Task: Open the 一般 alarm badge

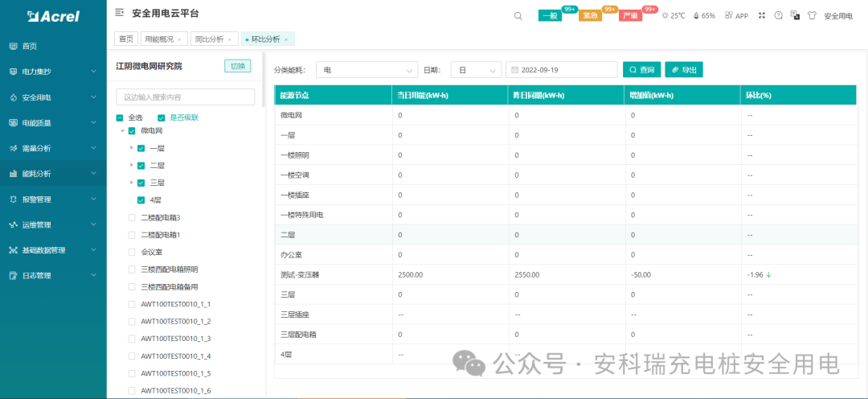Action: [550, 16]
